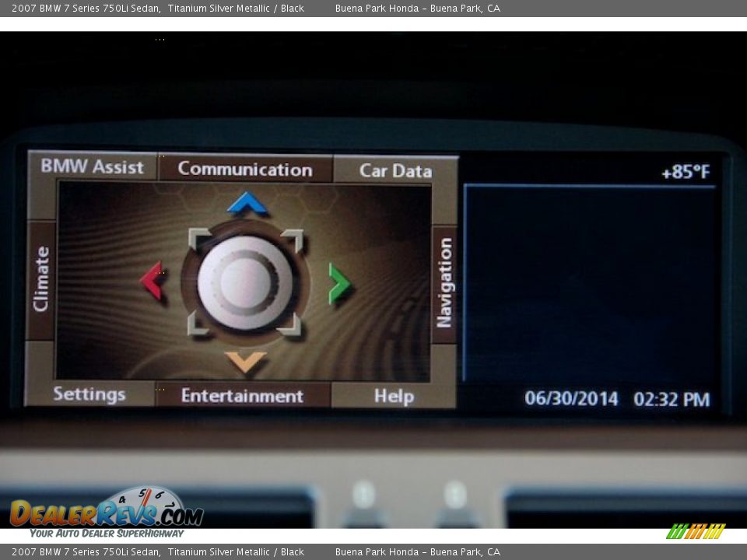Select the Communication menu
Viewport: 747px width, 560px height.
[245, 170]
